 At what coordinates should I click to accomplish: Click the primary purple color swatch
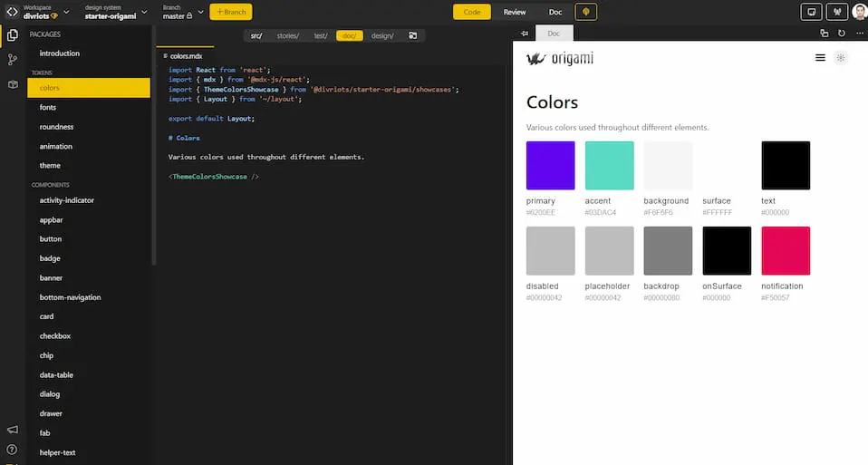point(550,165)
